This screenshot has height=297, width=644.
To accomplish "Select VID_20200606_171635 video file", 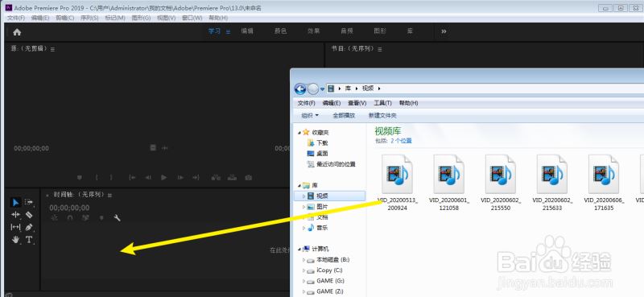I will click(x=604, y=182).
